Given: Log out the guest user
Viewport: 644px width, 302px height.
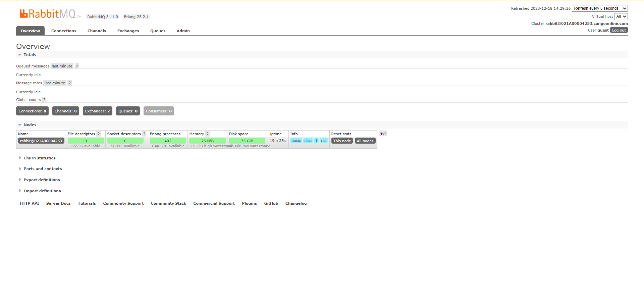Looking at the screenshot, I should tap(619, 30).
